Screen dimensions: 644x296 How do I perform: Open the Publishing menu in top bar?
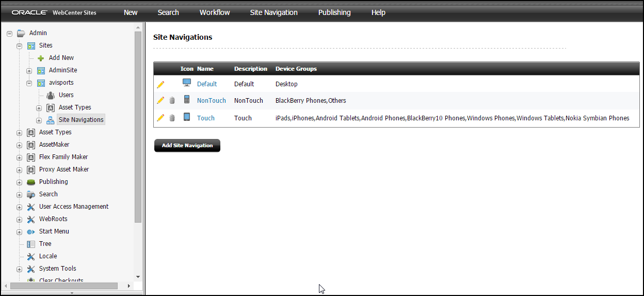coord(334,12)
